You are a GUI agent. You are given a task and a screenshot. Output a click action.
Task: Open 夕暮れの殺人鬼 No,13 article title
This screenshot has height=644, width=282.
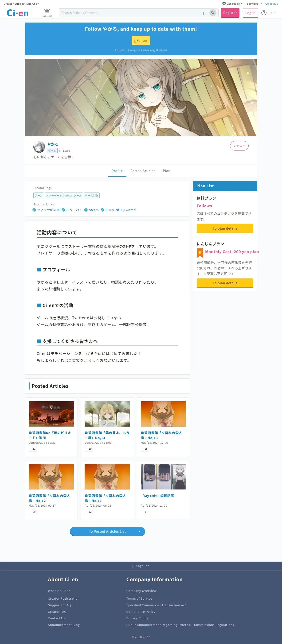click(161, 435)
